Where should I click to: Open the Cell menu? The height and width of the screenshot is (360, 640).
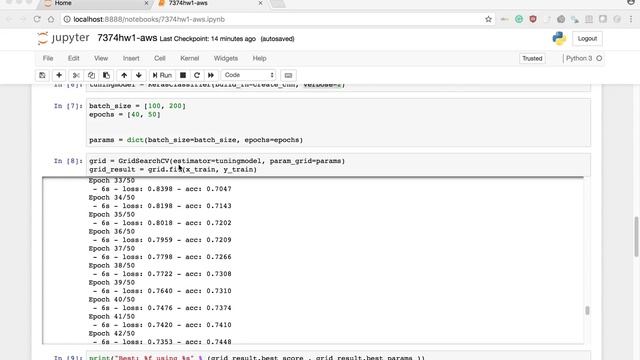160,58
